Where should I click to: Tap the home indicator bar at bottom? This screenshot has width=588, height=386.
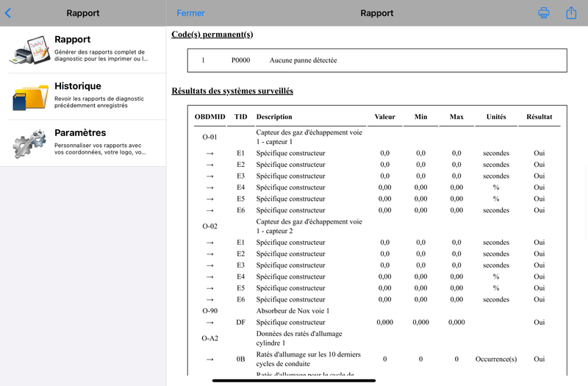(294, 381)
